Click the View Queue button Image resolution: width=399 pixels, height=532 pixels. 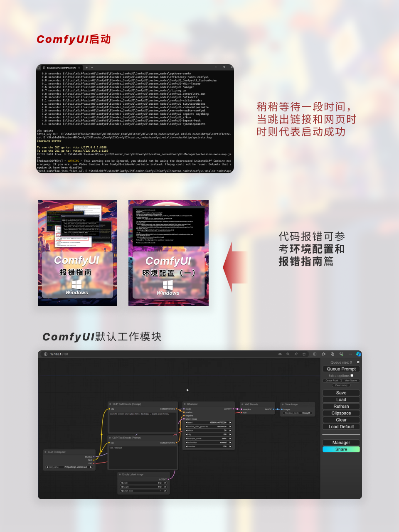(350, 380)
